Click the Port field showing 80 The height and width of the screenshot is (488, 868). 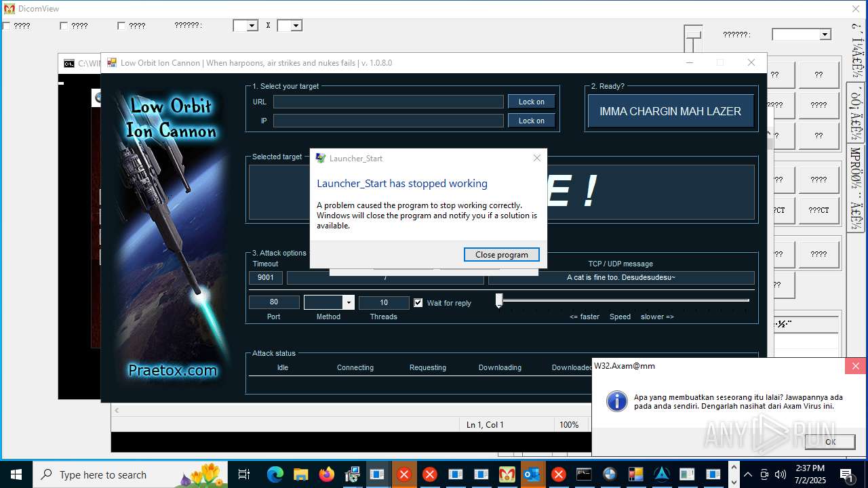[274, 302]
